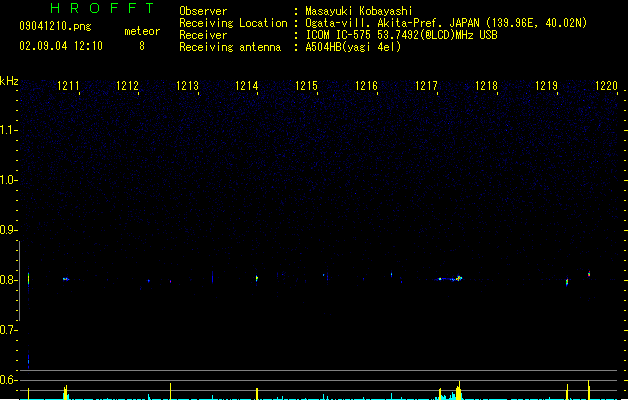Click the 1217 time axis marker
The image size is (629, 400).
[x=426, y=86]
